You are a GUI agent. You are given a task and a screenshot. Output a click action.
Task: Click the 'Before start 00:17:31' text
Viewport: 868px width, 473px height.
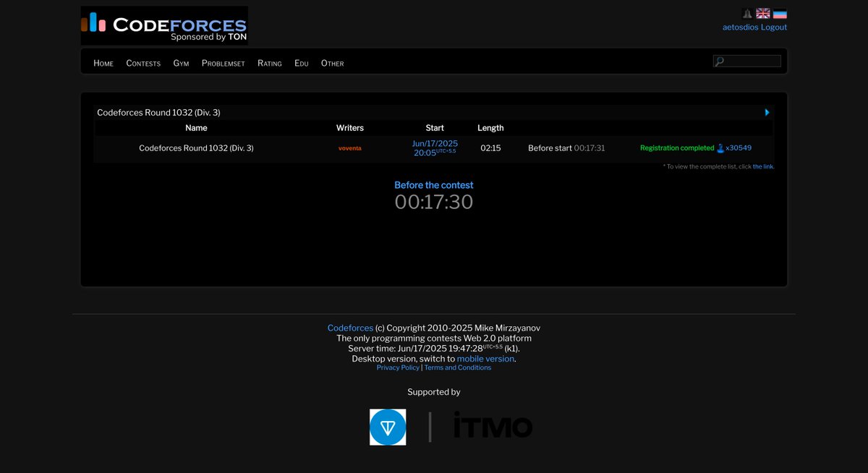click(566, 148)
